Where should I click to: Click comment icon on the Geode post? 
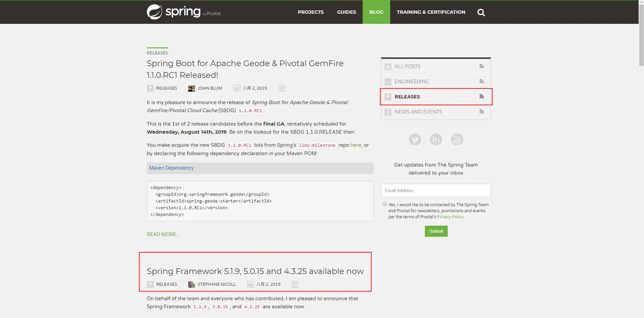coord(282,88)
